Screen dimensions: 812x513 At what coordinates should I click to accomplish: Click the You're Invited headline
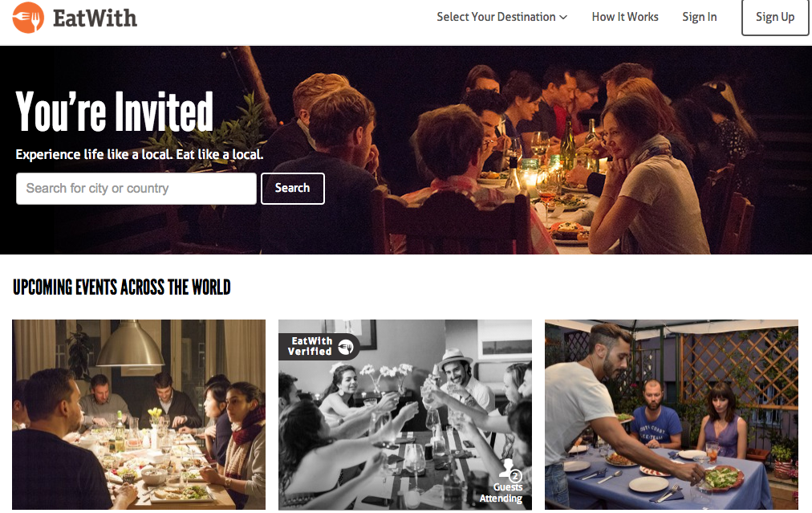coord(115,111)
